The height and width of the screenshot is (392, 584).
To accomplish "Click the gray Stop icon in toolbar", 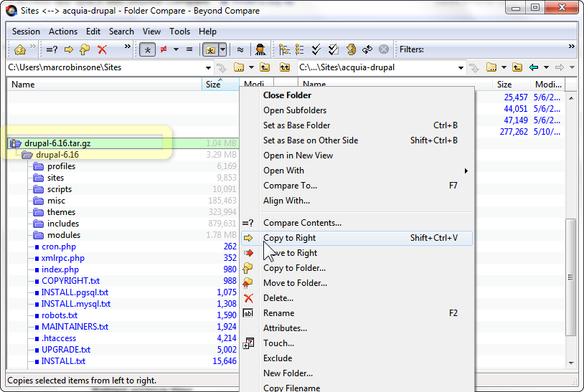I will click(x=384, y=49).
